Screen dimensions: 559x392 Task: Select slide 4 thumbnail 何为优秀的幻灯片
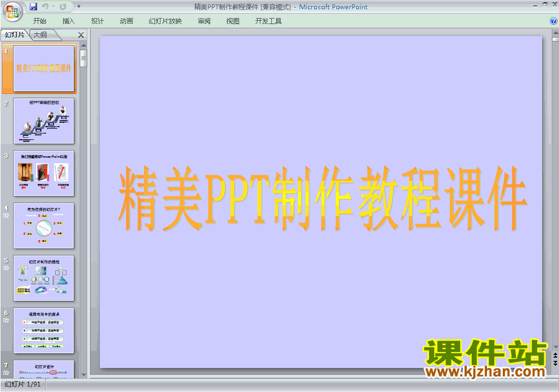[x=44, y=226]
